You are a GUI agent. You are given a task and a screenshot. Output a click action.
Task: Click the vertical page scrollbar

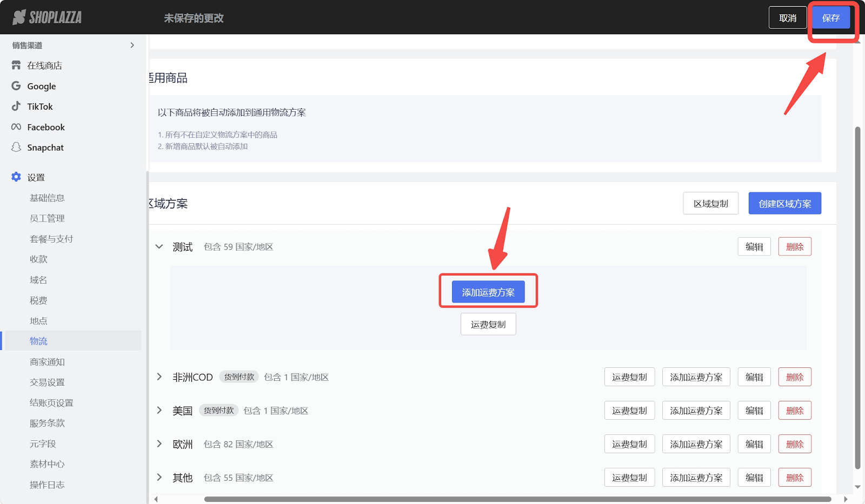[857, 297]
